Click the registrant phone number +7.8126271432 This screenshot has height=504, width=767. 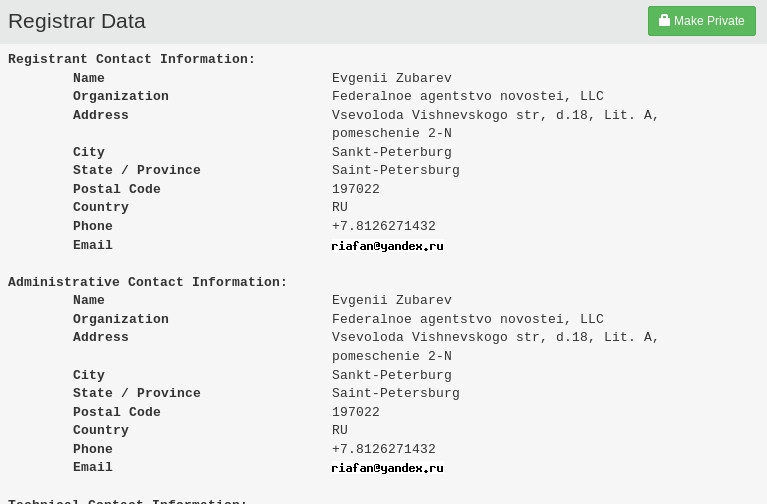pos(383,227)
